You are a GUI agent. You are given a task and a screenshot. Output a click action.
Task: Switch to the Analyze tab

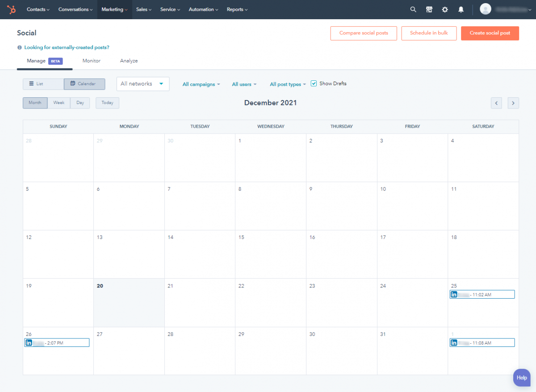click(129, 61)
